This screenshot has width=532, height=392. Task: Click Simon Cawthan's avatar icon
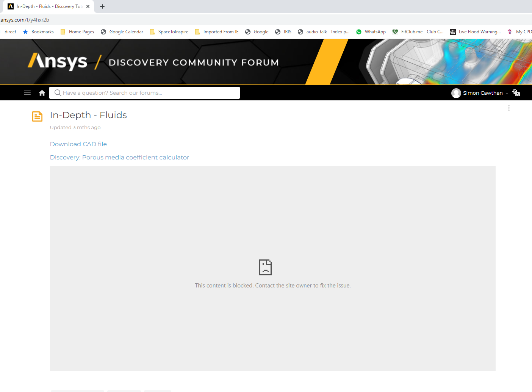pos(456,93)
